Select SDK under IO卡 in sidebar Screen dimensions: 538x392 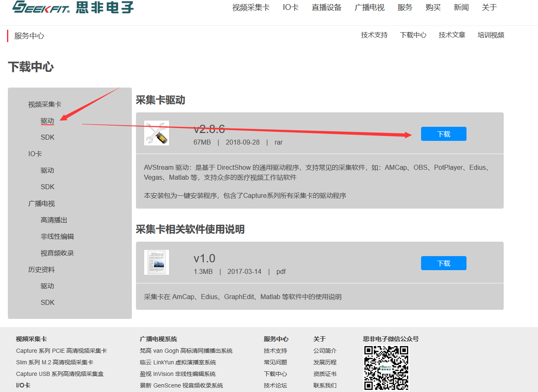coord(48,187)
